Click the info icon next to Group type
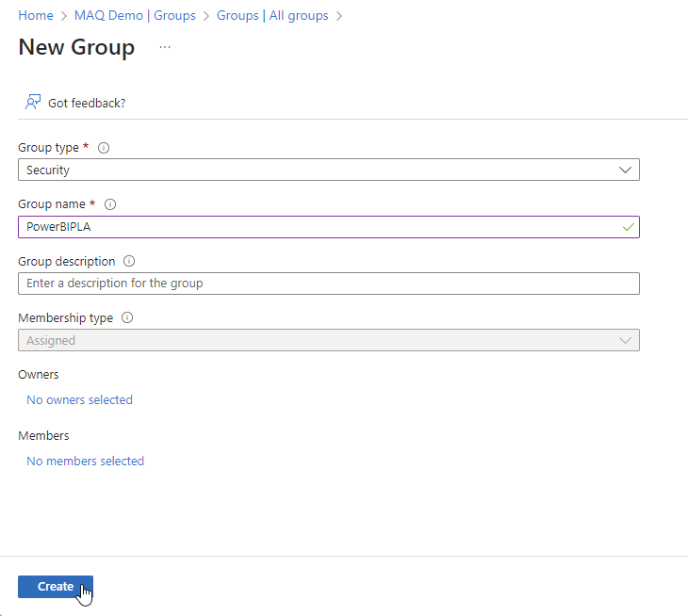The image size is (688, 616). pos(104,148)
